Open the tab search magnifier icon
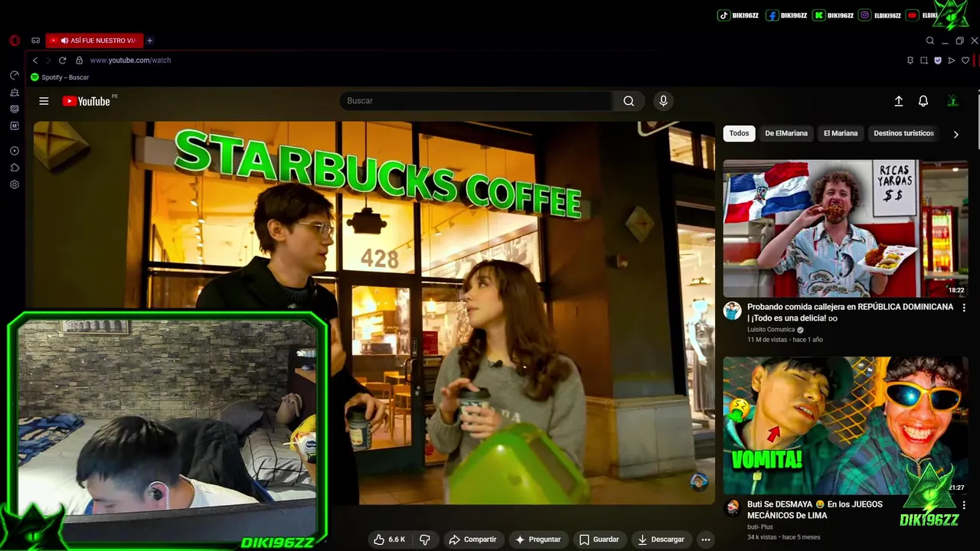 (930, 41)
